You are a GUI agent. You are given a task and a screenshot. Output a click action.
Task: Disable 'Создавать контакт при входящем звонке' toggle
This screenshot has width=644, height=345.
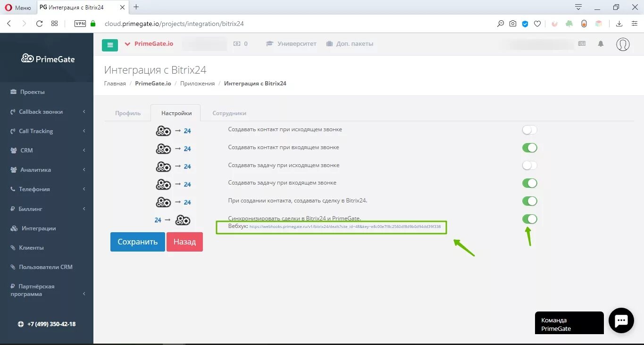[x=529, y=148]
